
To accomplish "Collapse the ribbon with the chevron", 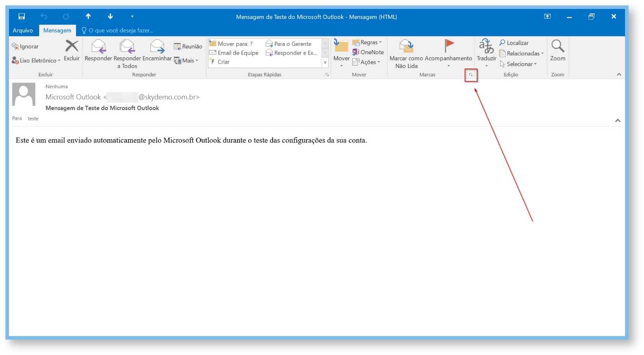I will pyautogui.click(x=619, y=74).
